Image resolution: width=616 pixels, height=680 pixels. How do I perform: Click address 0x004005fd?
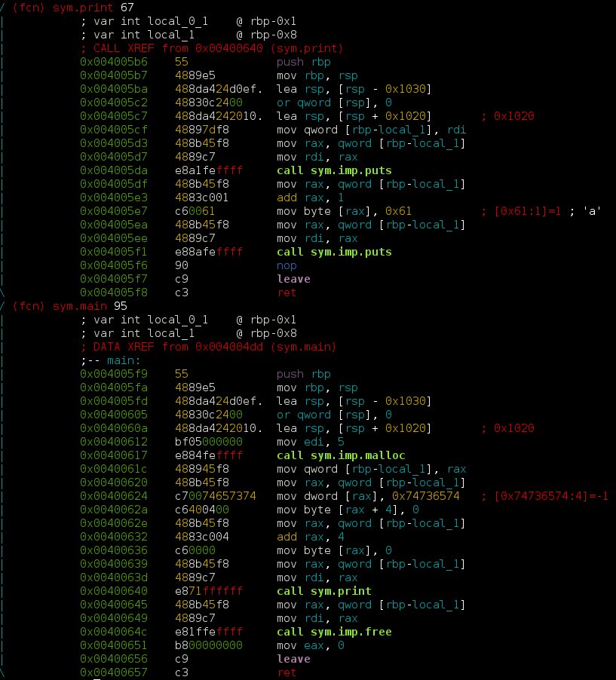click(114, 401)
